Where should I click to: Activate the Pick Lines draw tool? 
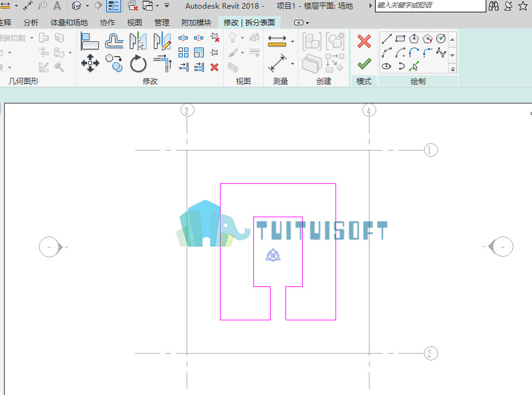coord(414,67)
